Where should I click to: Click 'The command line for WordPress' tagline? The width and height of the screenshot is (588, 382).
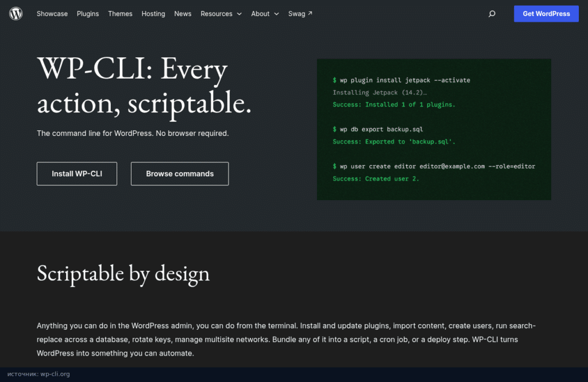[133, 133]
